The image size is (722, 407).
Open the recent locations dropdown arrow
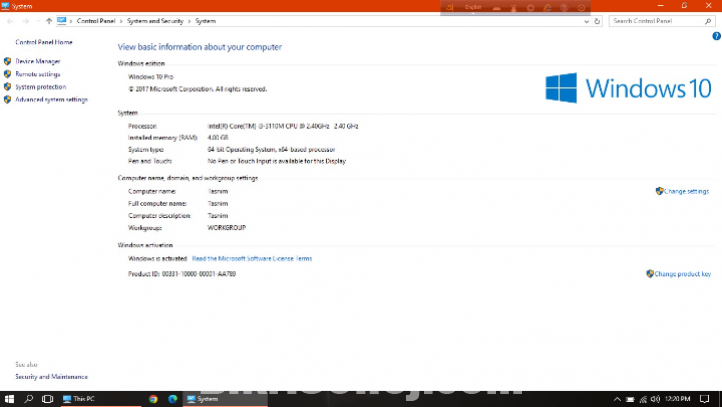coord(38,21)
